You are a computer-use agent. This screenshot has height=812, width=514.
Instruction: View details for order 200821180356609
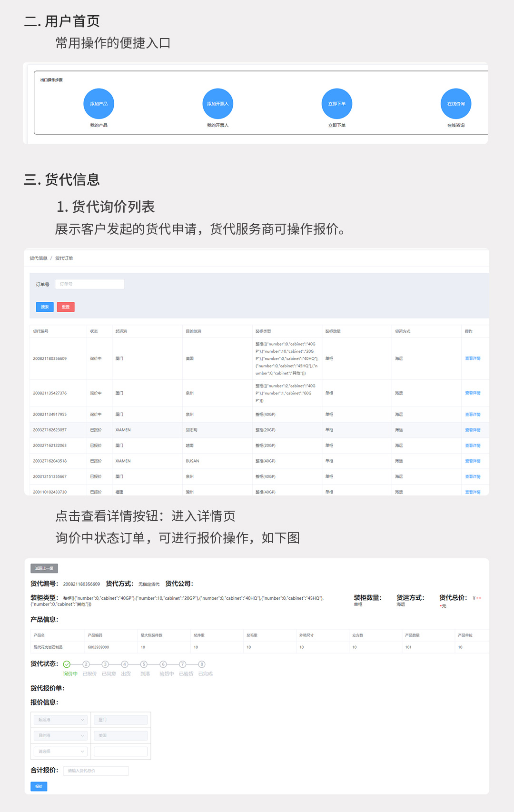(x=472, y=358)
